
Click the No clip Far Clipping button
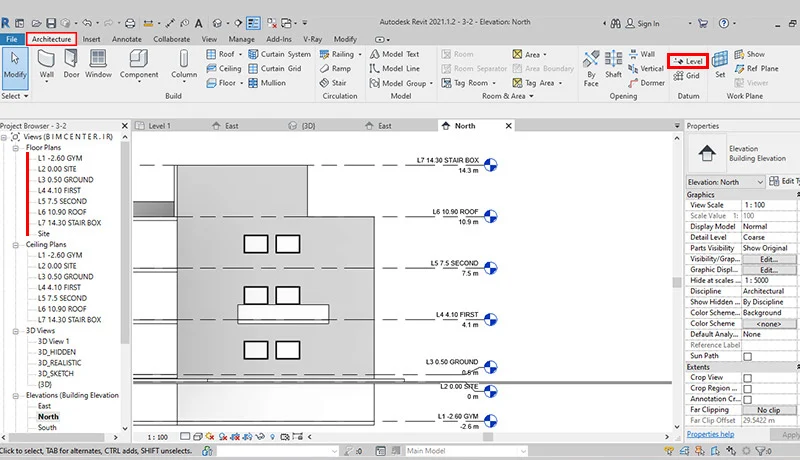tap(769, 410)
